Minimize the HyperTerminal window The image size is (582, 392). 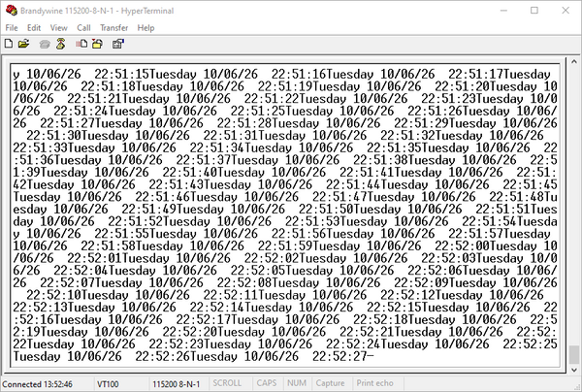503,11
